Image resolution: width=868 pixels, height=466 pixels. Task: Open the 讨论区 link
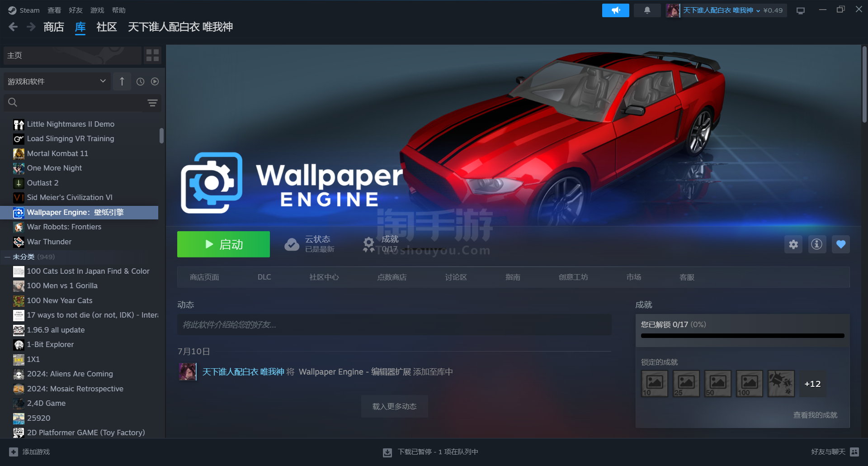pyautogui.click(x=456, y=277)
